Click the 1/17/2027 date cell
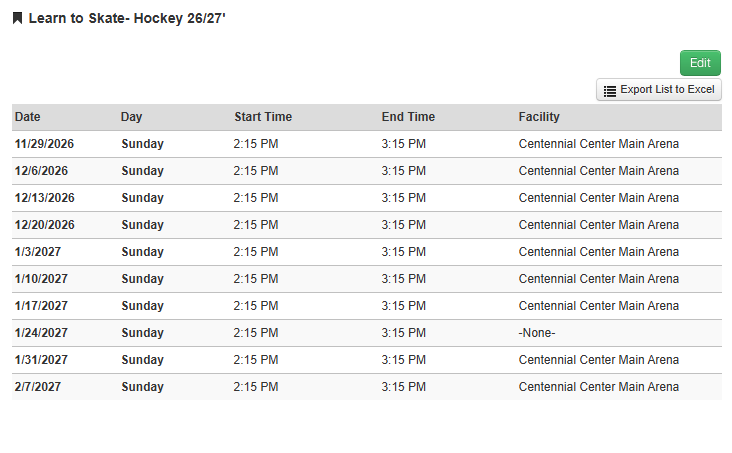Screen dimensions: 732x453 tap(41, 306)
